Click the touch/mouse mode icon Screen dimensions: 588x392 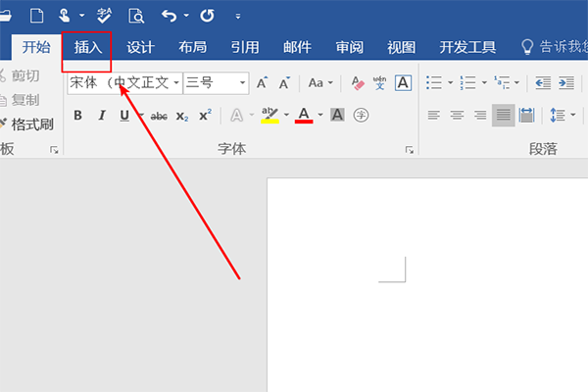point(64,16)
